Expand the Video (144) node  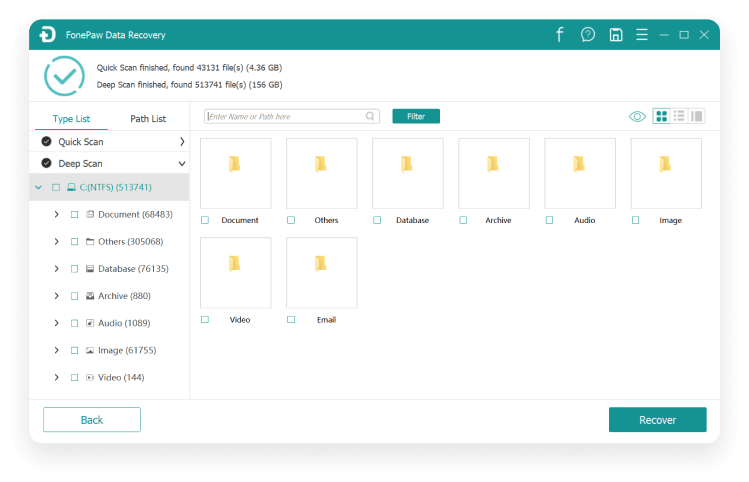56,377
